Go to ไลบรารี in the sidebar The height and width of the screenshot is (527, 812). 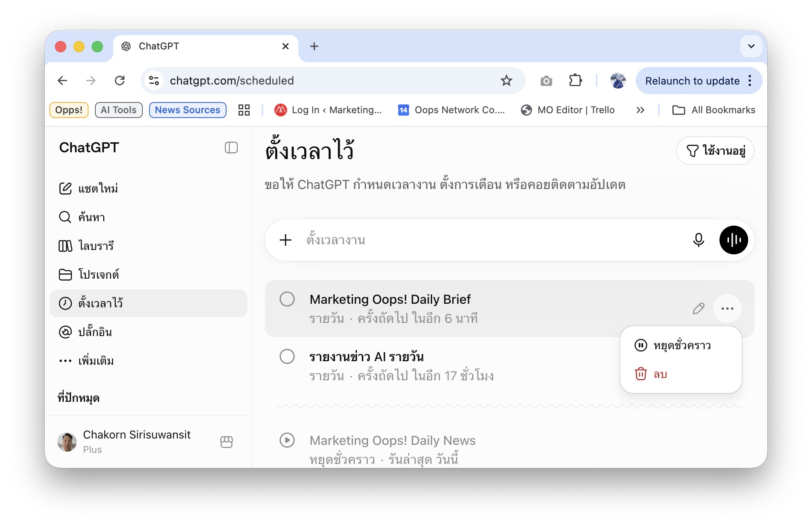click(x=148, y=246)
